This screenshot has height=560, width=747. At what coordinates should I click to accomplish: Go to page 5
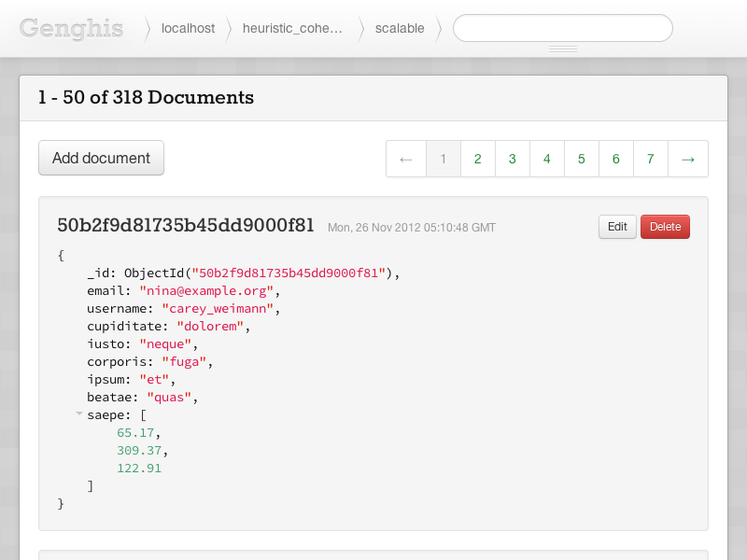tap(582, 159)
